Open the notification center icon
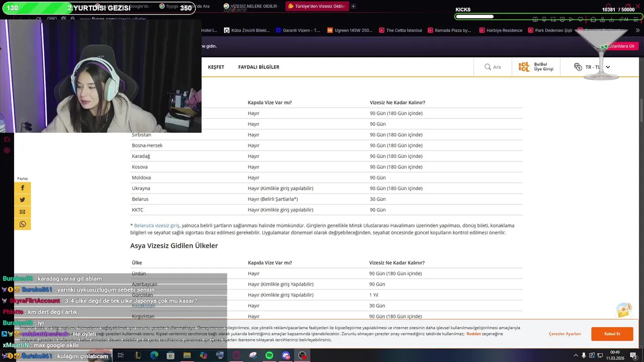The width and height of the screenshot is (644, 362). 633,355
